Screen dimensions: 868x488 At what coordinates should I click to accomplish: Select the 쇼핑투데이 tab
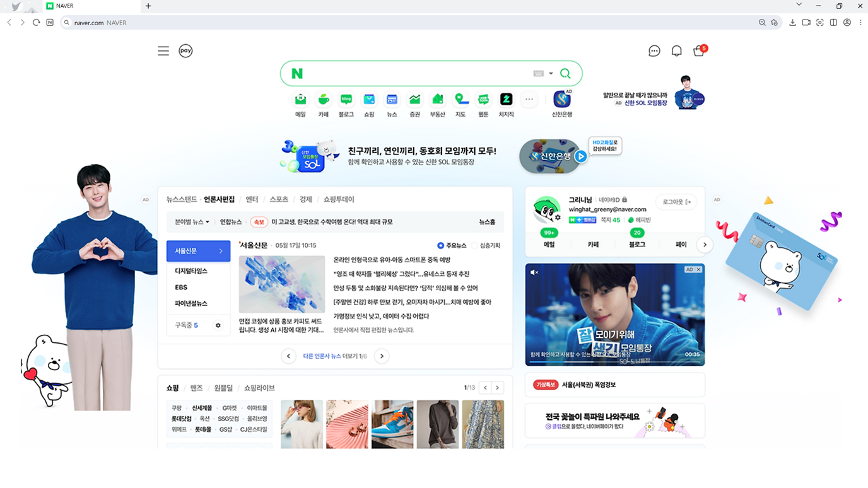coord(339,199)
